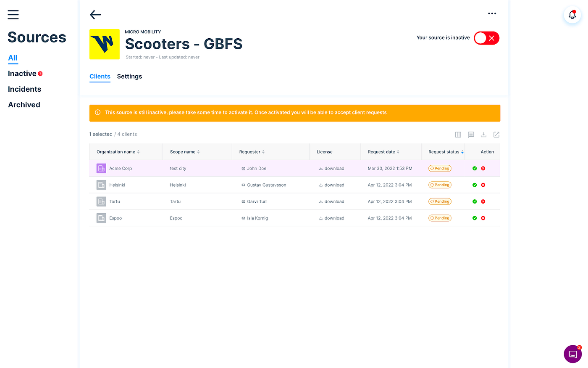Reject the Tartu request with red X
The height and width of the screenshot is (368, 588).
pos(483,201)
